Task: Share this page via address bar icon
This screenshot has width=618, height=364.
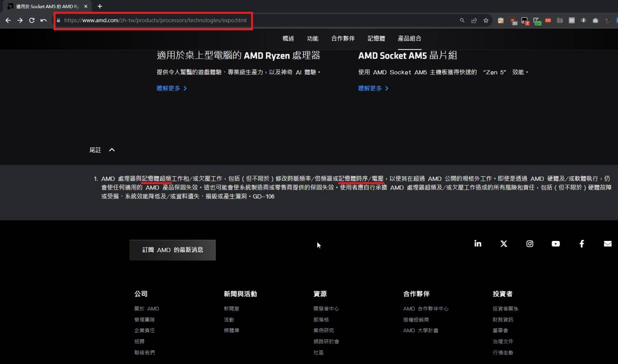Action: [x=474, y=20]
